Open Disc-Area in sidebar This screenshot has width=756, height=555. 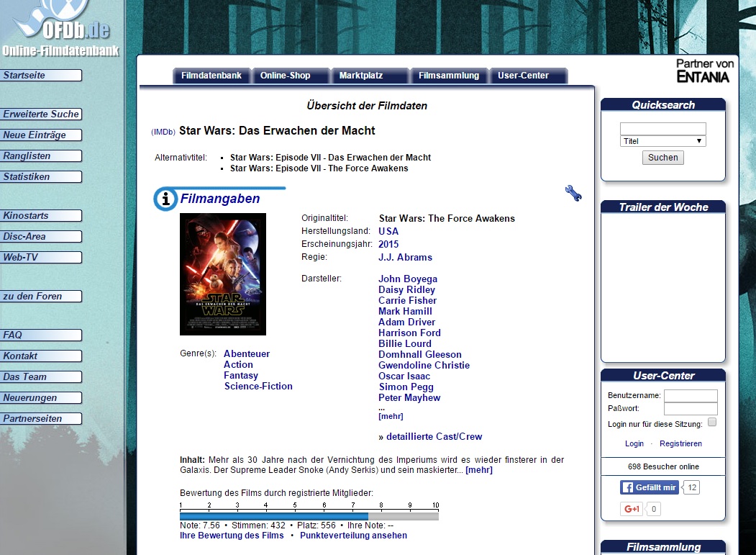tap(41, 237)
